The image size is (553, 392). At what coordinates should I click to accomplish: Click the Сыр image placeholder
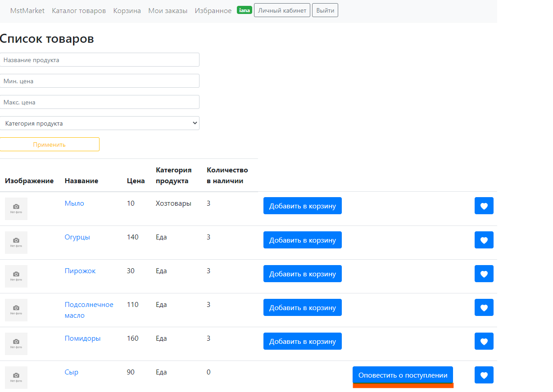[16, 378]
